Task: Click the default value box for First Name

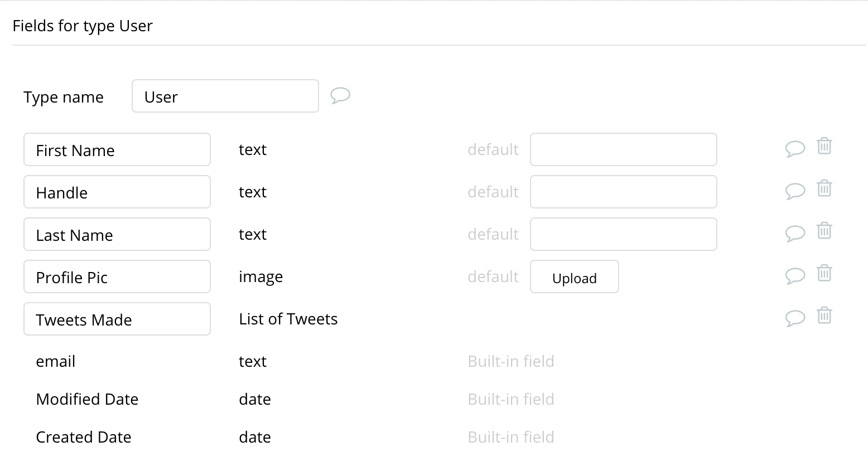Action: pyautogui.click(x=623, y=149)
